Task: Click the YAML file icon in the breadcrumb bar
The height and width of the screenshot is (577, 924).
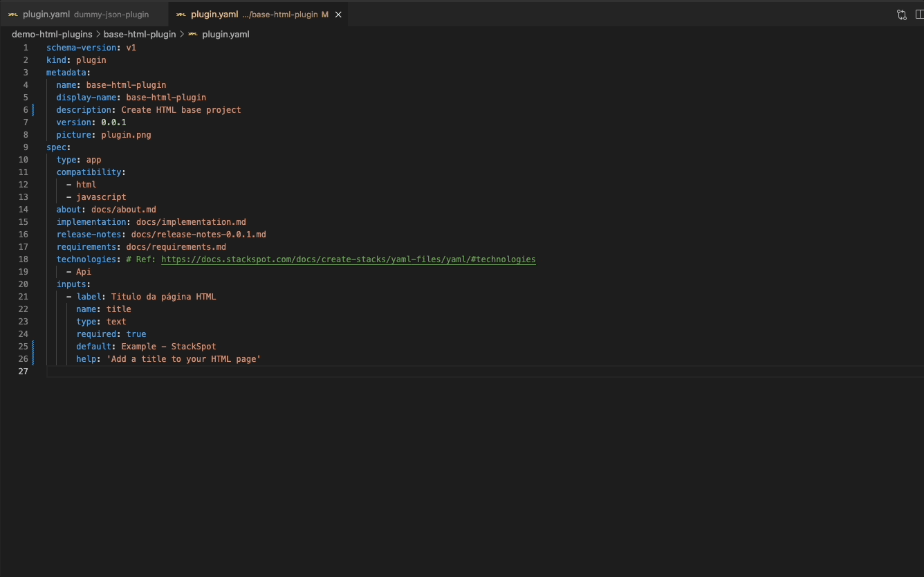Action: coord(192,34)
